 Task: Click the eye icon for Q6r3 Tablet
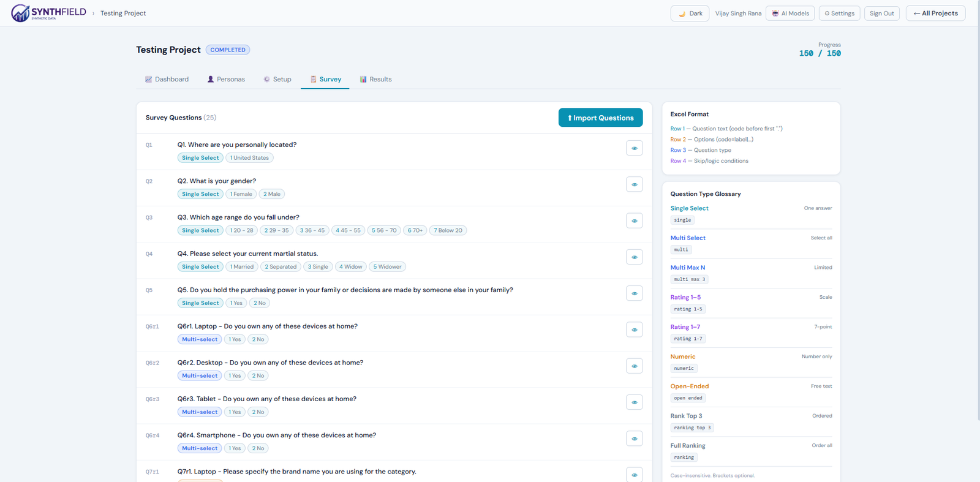[635, 402]
